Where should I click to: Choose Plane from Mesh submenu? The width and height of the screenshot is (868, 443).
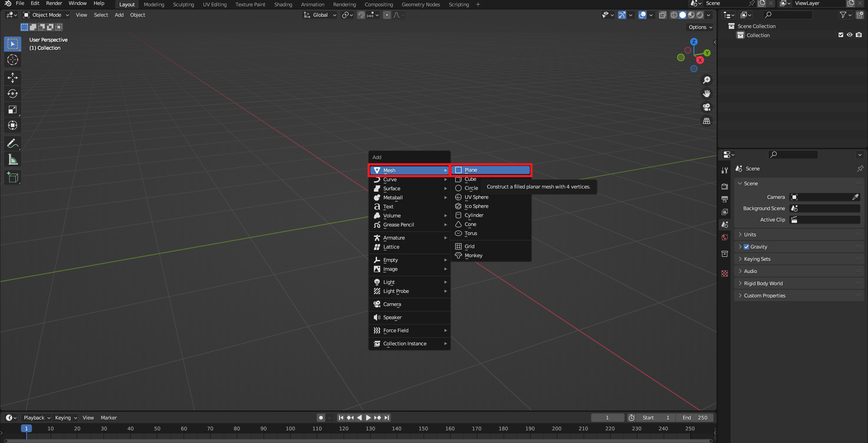pos(491,170)
